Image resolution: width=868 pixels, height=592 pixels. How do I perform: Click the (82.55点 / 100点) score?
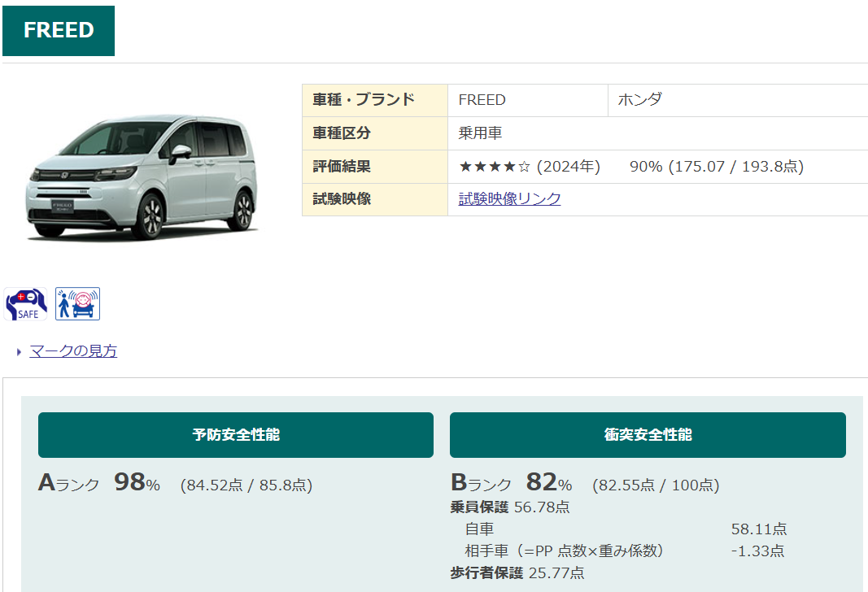coord(656,485)
